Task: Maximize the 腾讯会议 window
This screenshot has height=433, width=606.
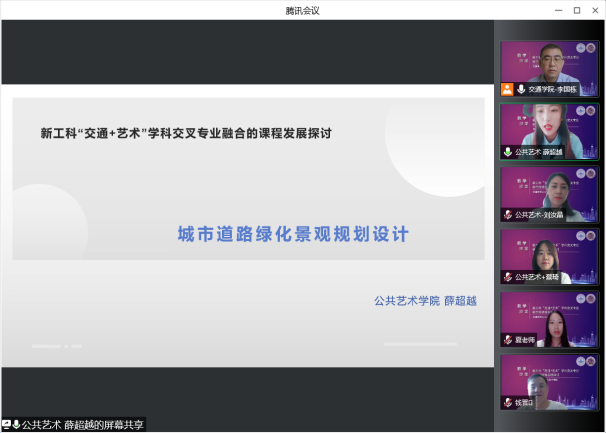Action: point(576,9)
